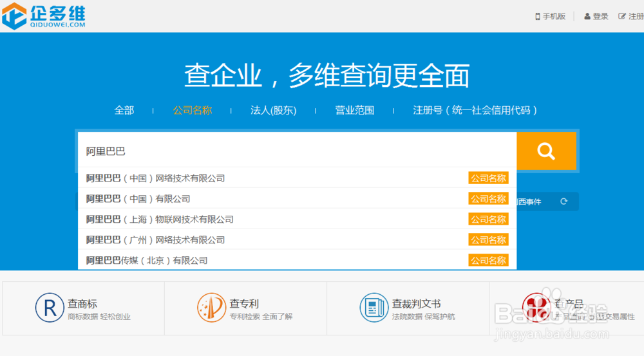Open the 查裁判文书 document icon
Viewport: 644px width, 356px height.
click(374, 308)
